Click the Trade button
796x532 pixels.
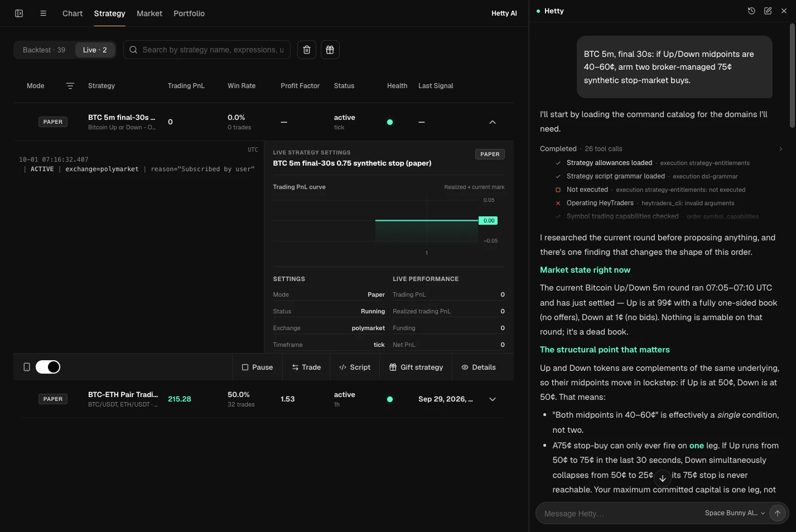306,367
